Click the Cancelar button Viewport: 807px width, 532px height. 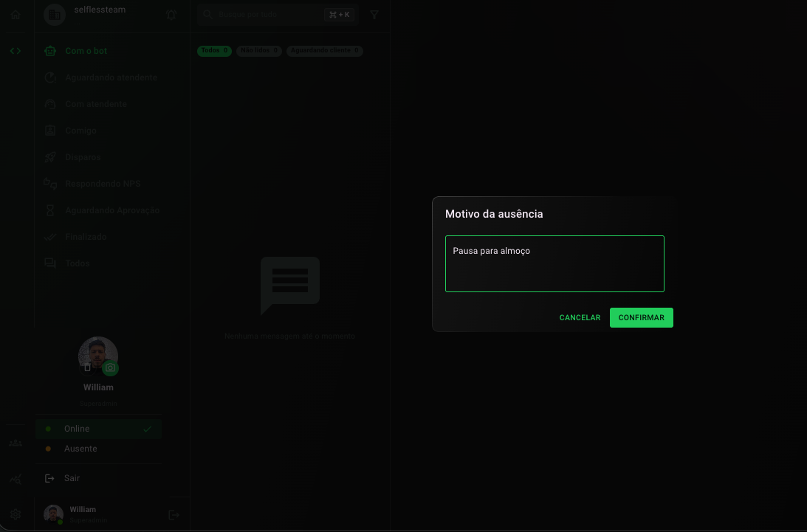click(580, 317)
